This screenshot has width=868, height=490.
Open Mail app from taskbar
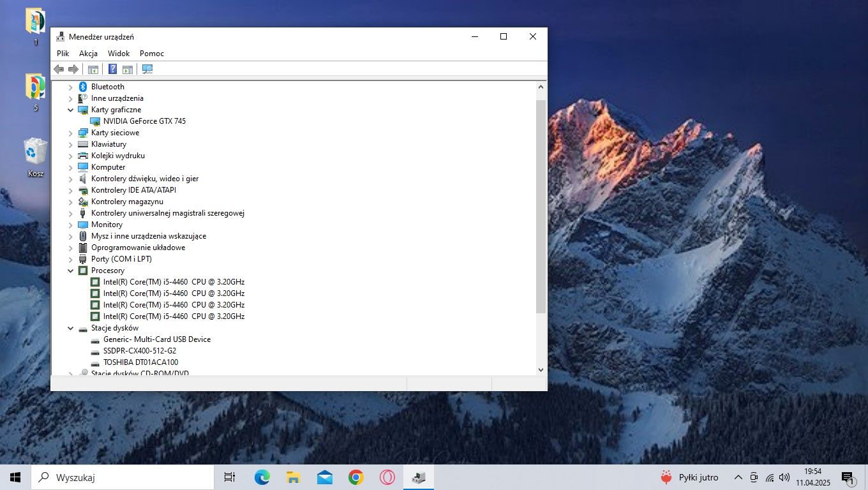pos(325,477)
